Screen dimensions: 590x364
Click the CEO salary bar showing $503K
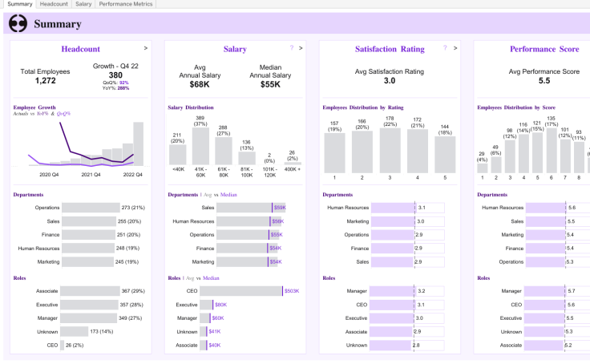249,291
